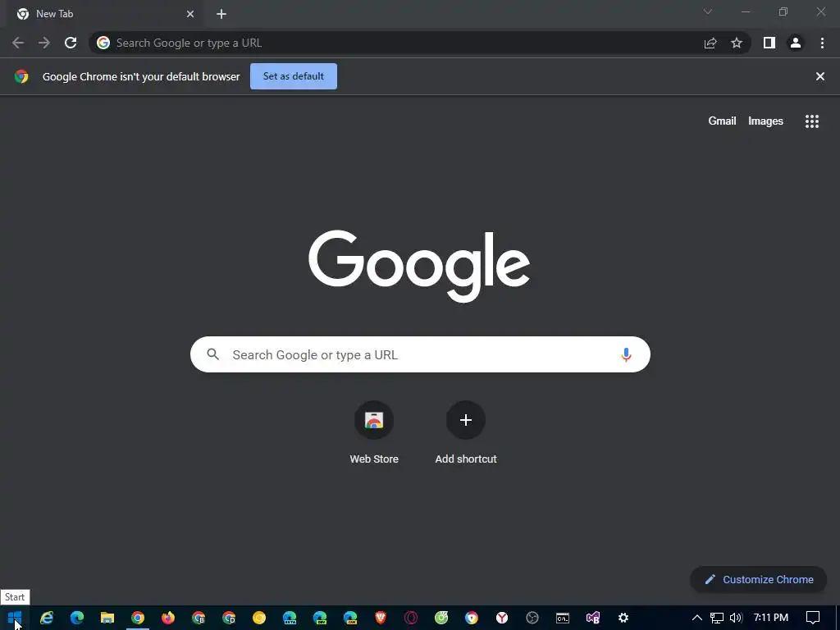Screen dimensions: 840x630
Task: Launch Opera browser from taskbar
Action: [x=411, y=618]
